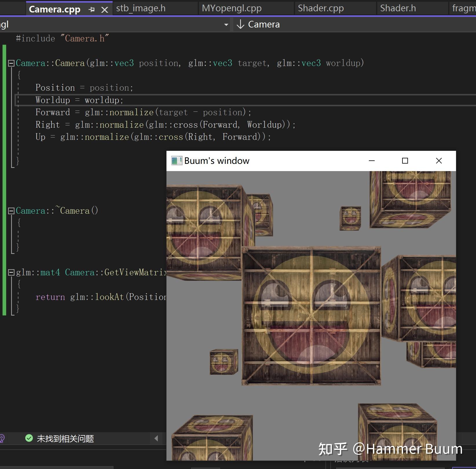Screen dimensions: 476x469
Task: Click the green modified-lines indicator margin
Action: 4,174
